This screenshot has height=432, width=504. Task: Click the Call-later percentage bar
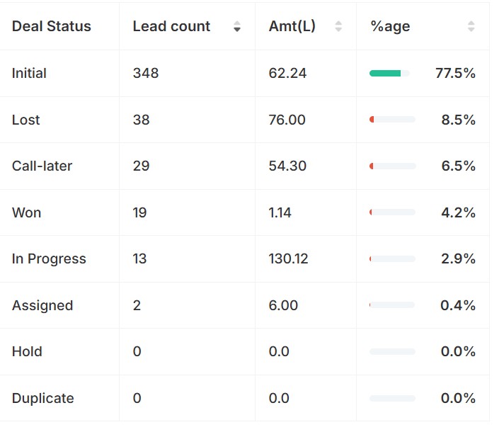pos(391,166)
